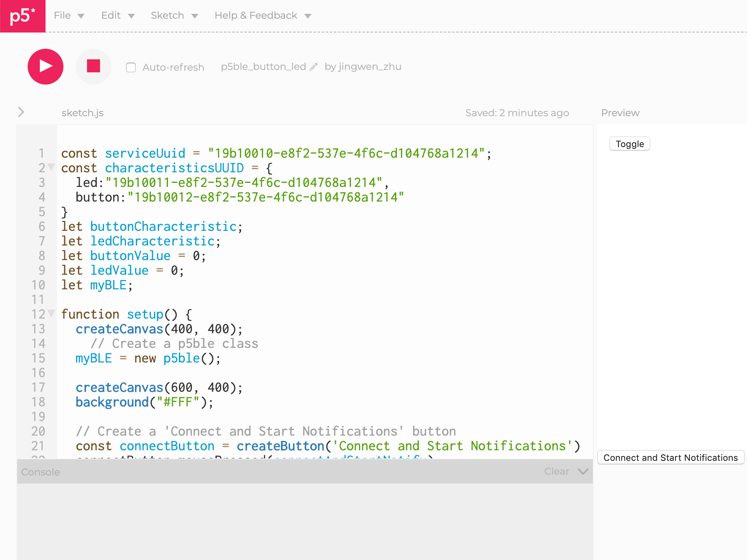Rename the sketch using the pencil icon
This screenshot has width=747, height=560.
pyautogui.click(x=313, y=67)
